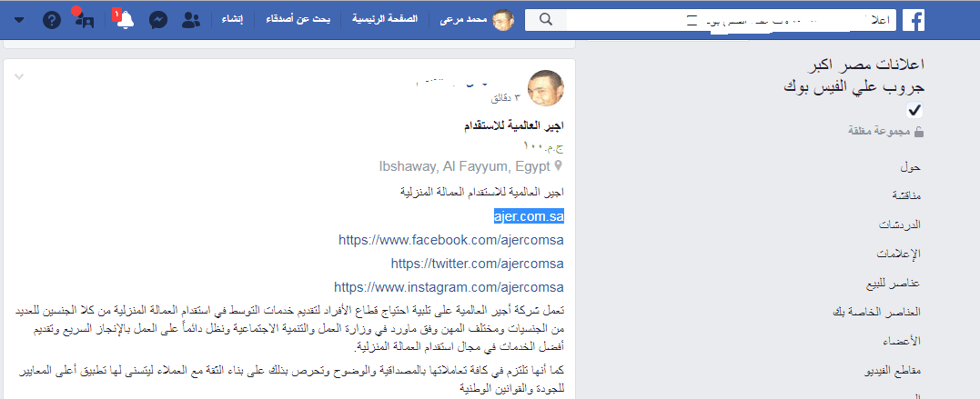Click the Ibshaway location pin icon
The height and width of the screenshot is (399, 980).
pyautogui.click(x=558, y=166)
